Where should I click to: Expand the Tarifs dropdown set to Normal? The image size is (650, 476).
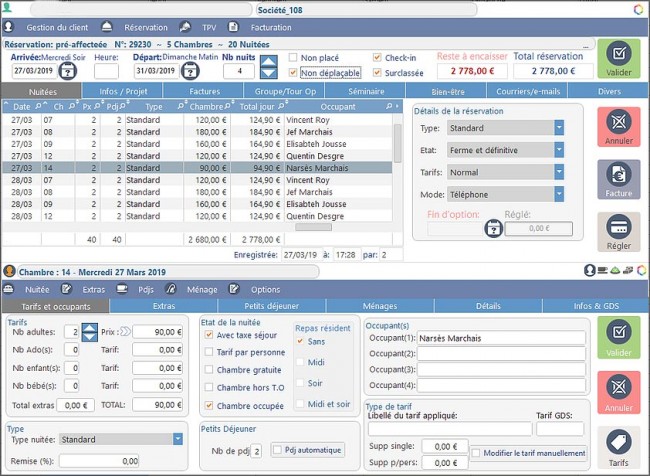pyautogui.click(x=559, y=172)
